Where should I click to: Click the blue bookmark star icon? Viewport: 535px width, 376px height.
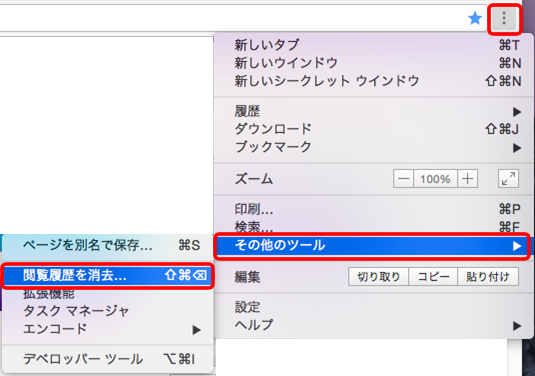[x=475, y=18]
